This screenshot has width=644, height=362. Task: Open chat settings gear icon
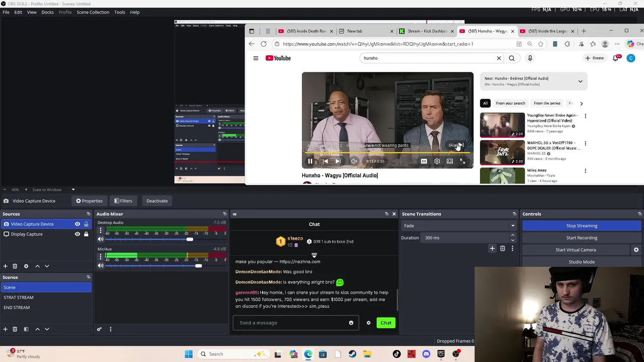(368, 323)
